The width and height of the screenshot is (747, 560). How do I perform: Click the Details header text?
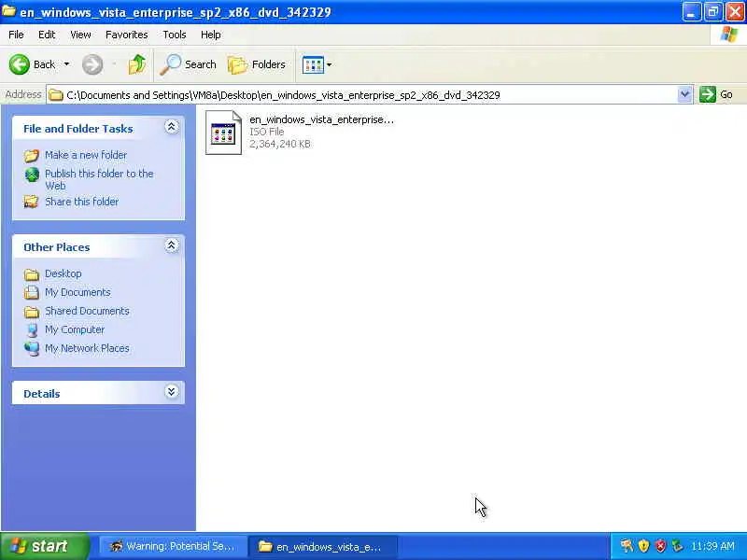(x=42, y=394)
